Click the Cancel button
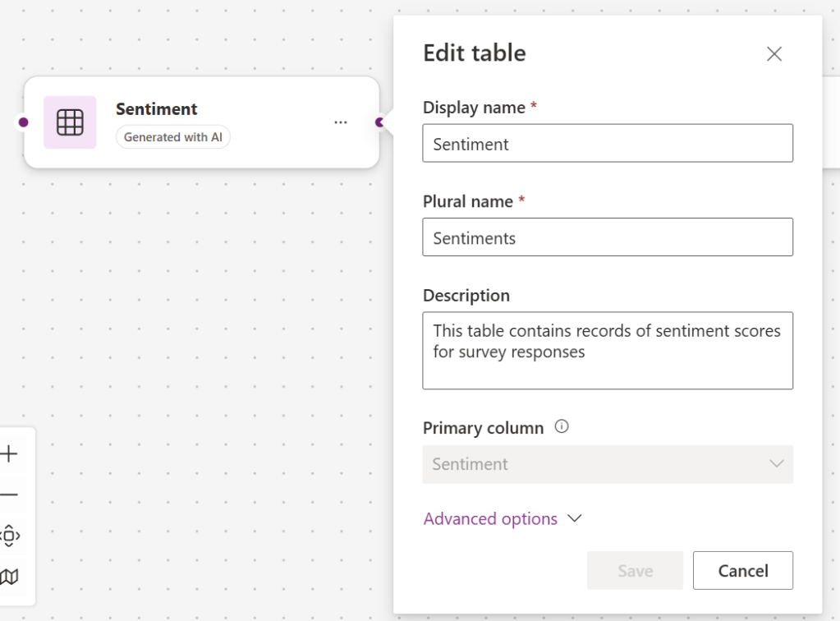 [x=742, y=570]
